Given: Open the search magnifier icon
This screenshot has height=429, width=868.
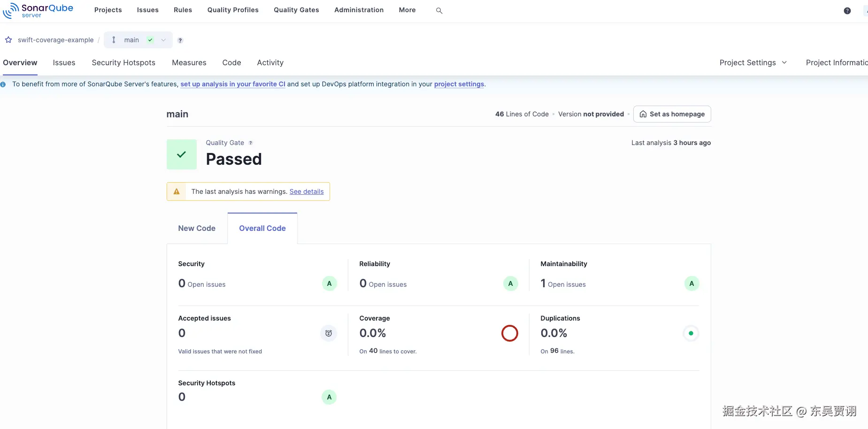Looking at the screenshot, I should click(x=439, y=10).
